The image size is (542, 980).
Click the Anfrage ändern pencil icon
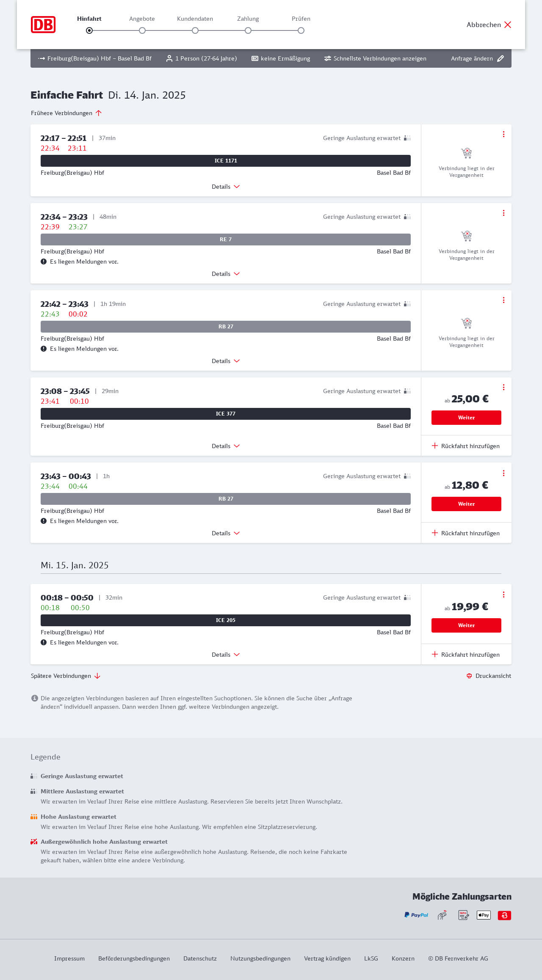(501, 58)
